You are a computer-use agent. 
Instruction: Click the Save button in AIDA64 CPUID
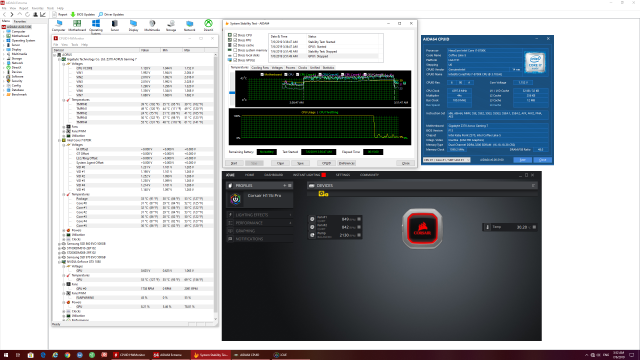[522, 160]
